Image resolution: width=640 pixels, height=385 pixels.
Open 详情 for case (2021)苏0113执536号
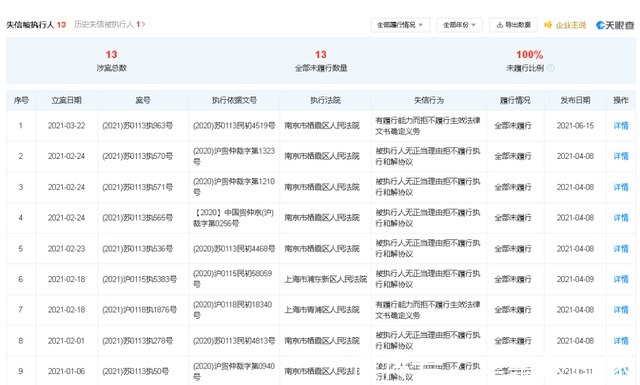[x=621, y=249]
